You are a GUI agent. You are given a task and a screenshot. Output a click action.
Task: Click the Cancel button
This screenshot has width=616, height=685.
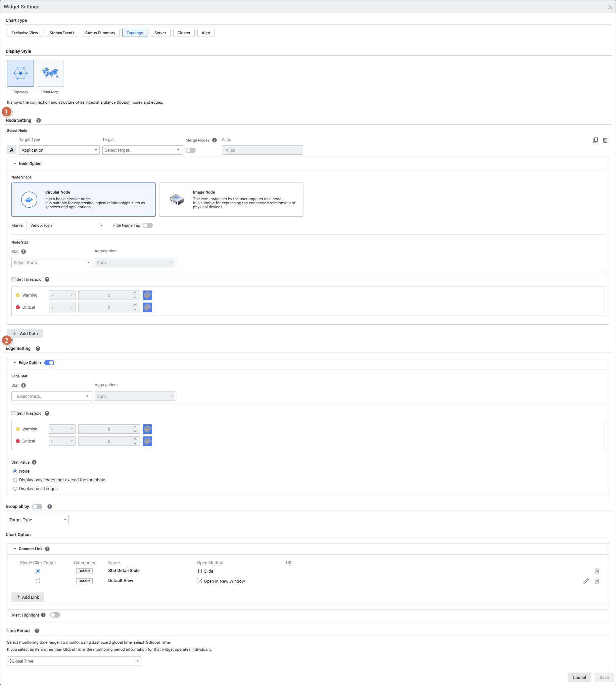pos(579,677)
